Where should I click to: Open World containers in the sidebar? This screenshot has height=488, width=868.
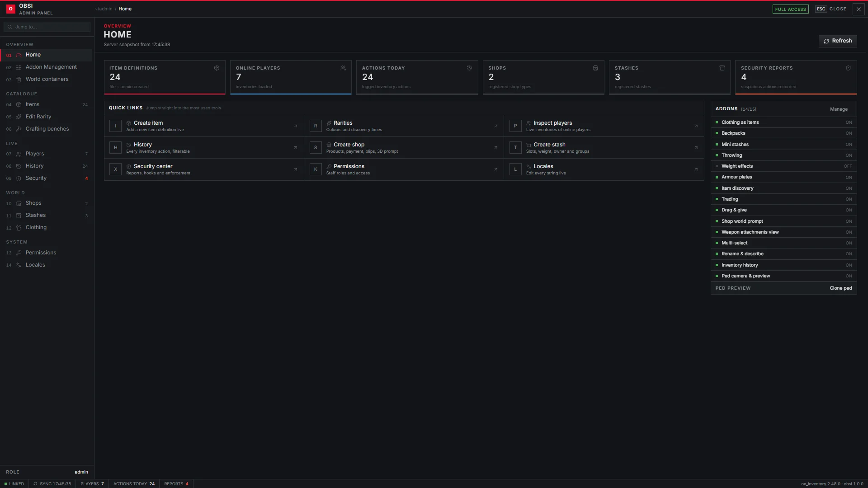point(46,80)
